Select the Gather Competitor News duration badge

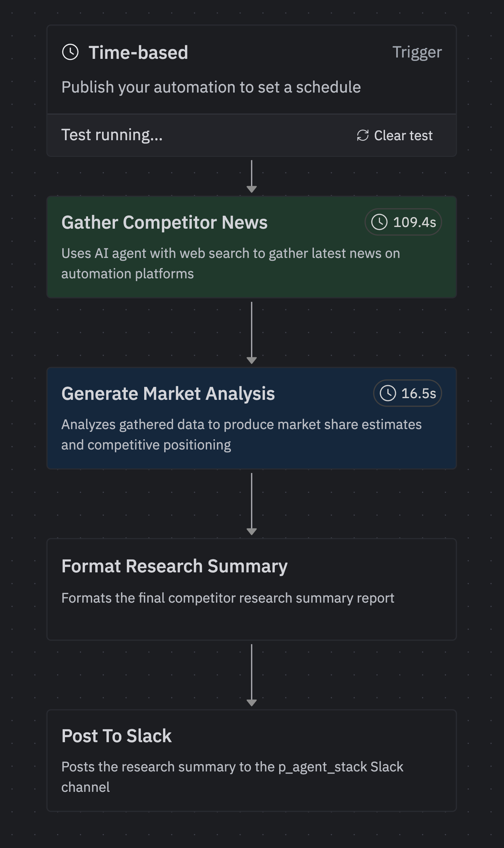coord(403,222)
